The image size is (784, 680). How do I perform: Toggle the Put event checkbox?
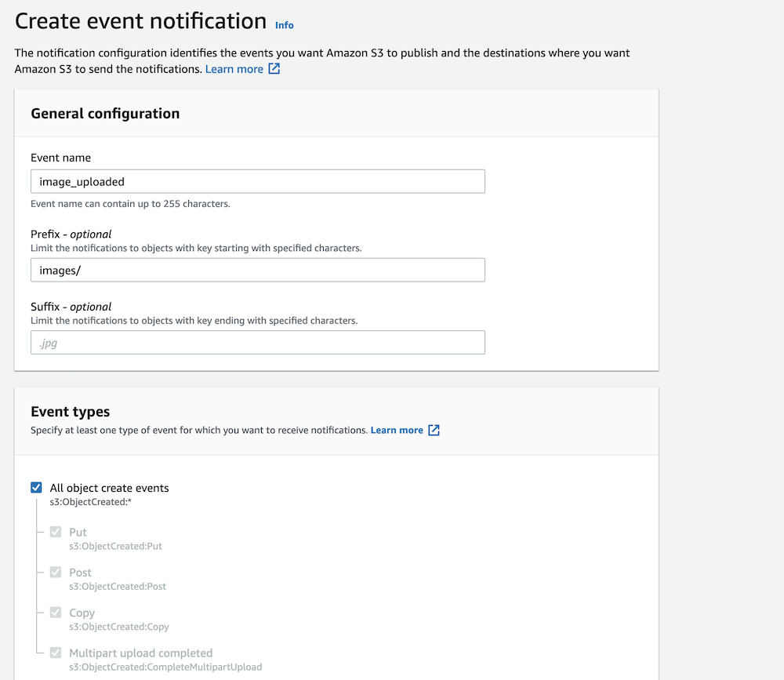coord(55,532)
